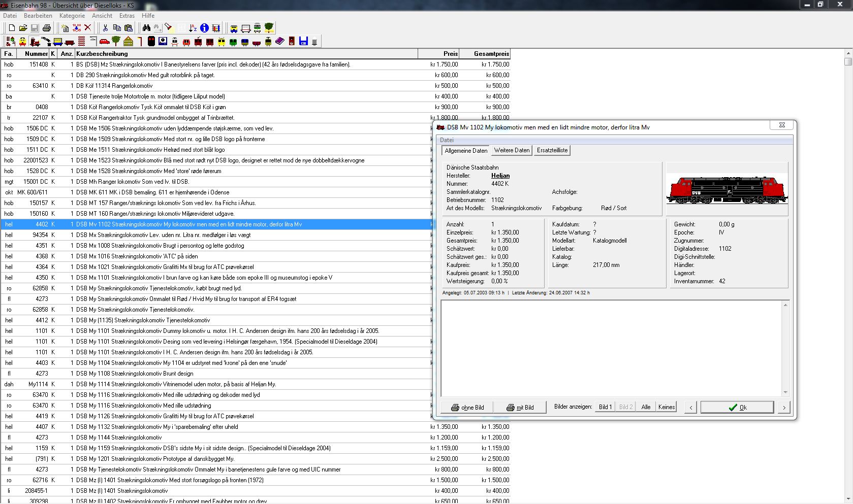Click the blue info icon
Viewport: 853px width, 504px height.
(204, 28)
